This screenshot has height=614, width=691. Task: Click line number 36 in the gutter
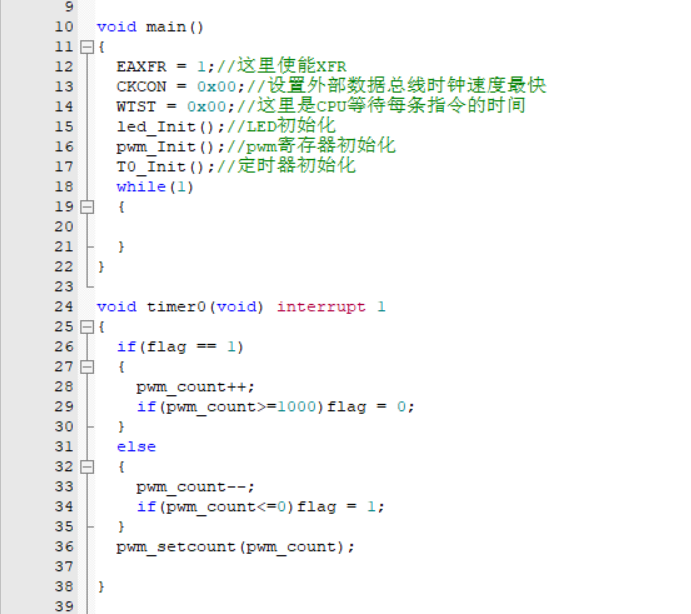[64, 547]
